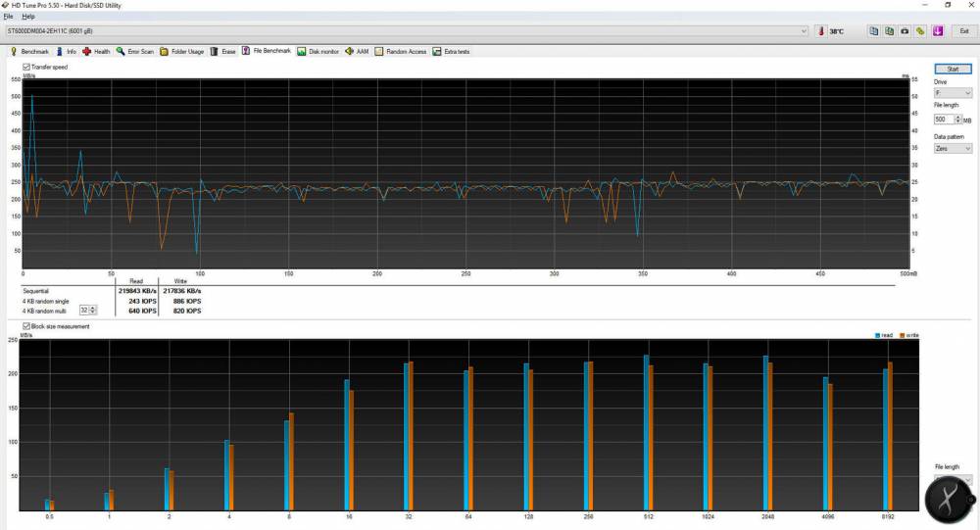Open the Random Access tab
The image size is (980, 530).
pyautogui.click(x=401, y=51)
